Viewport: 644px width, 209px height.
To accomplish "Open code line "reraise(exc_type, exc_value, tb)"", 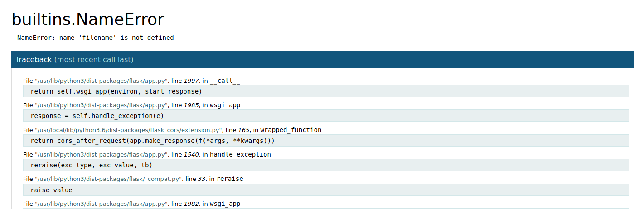I will coord(326,165).
